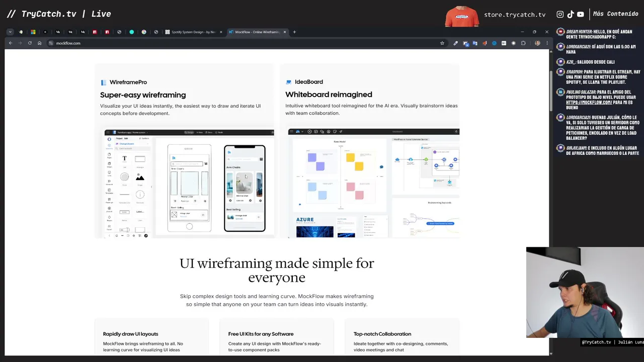Open the Google Translate extension
Image resolution: width=644 pixels, height=362 pixels.
(475, 43)
